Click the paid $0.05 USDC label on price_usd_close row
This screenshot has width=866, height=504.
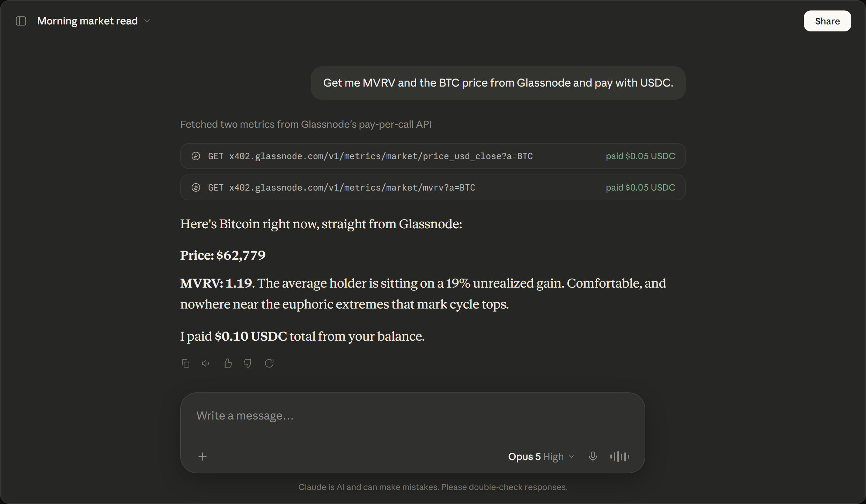point(640,156)
